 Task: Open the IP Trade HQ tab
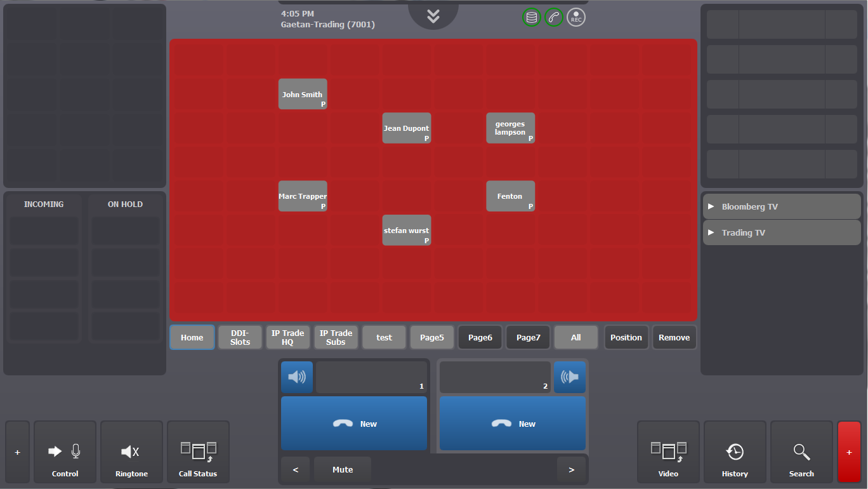pyautogui.click(x=288, y=337)
